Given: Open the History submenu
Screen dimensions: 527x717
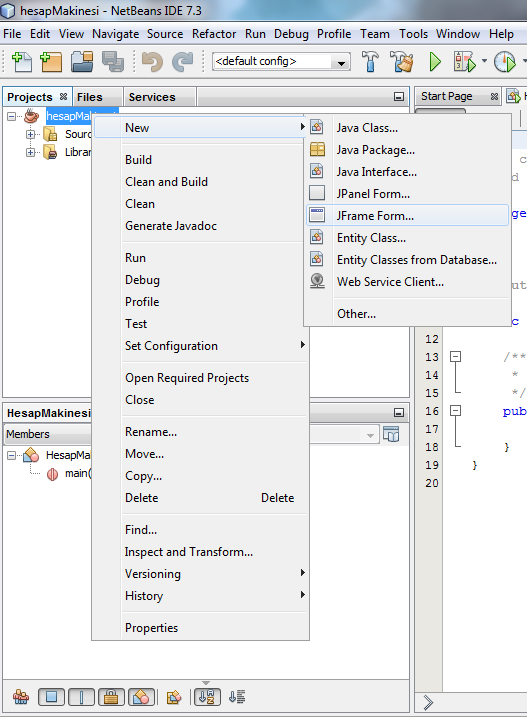Looking at the screenshot, I should (x=200, y=595).
